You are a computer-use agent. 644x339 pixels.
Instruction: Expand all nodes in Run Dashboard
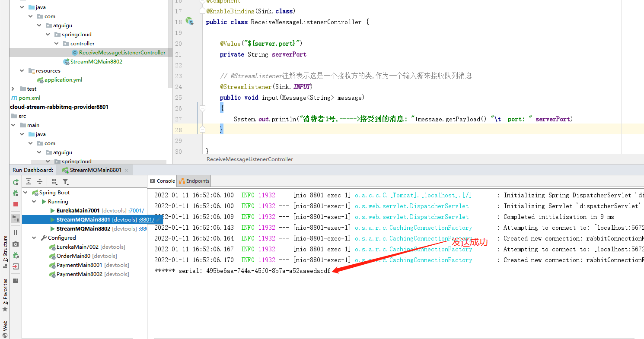click(x=29, y=182)
